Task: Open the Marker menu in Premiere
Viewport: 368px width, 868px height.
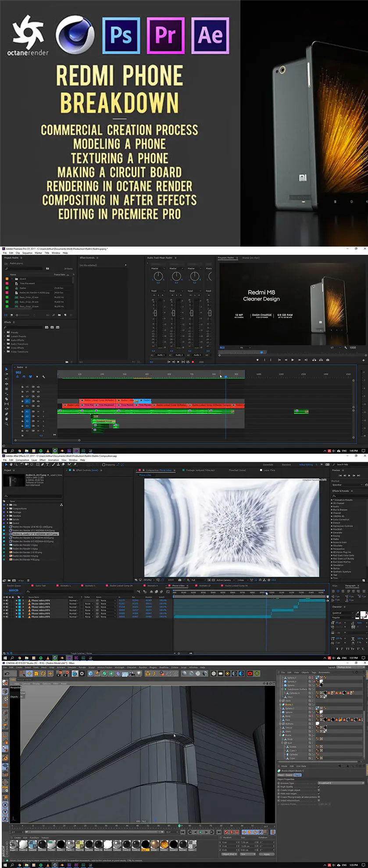Action: point(39,253)
